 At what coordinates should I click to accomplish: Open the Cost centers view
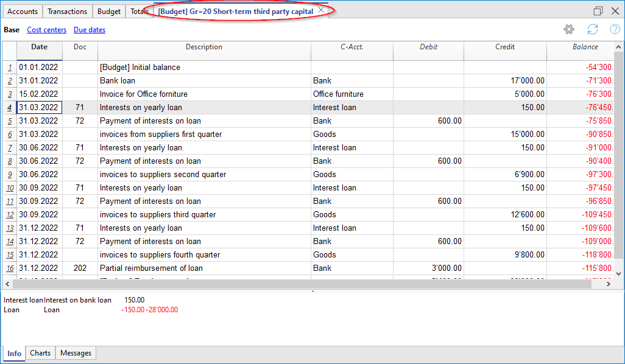point(46,30)
